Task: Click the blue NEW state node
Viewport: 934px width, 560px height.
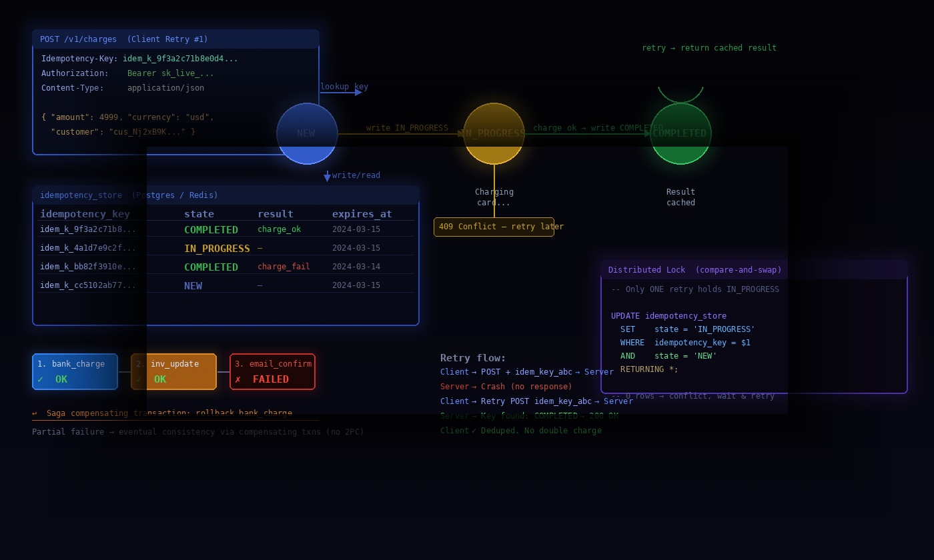Action: tap(307, 133)
